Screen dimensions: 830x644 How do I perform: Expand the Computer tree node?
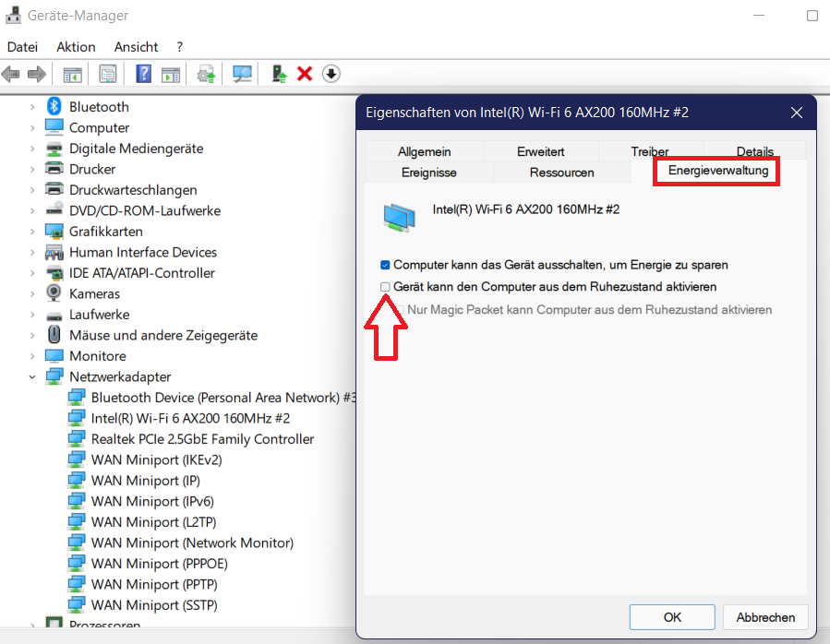click(x=32, y=127)
